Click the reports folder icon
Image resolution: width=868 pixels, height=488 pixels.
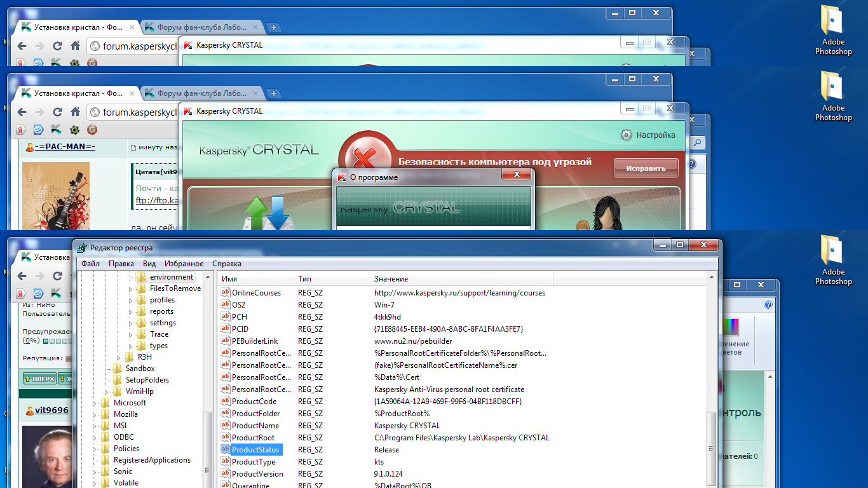tap(142, 311)
